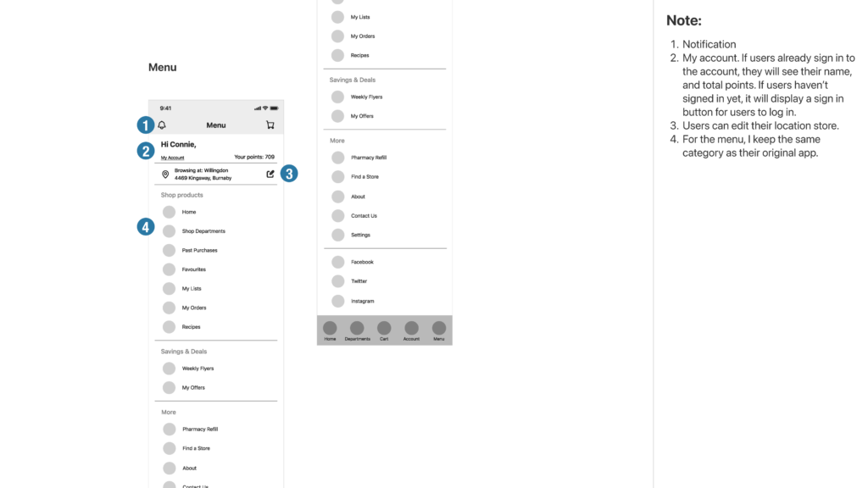The width and height of the screenshot is (868, 488).
Task: Tap the Instagram icon circle
Action: tap(338, 301)
